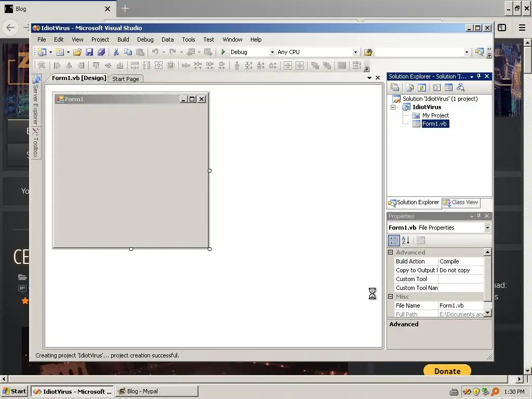
Task: Click the Undo arrow icon
Action: point(155,52)
